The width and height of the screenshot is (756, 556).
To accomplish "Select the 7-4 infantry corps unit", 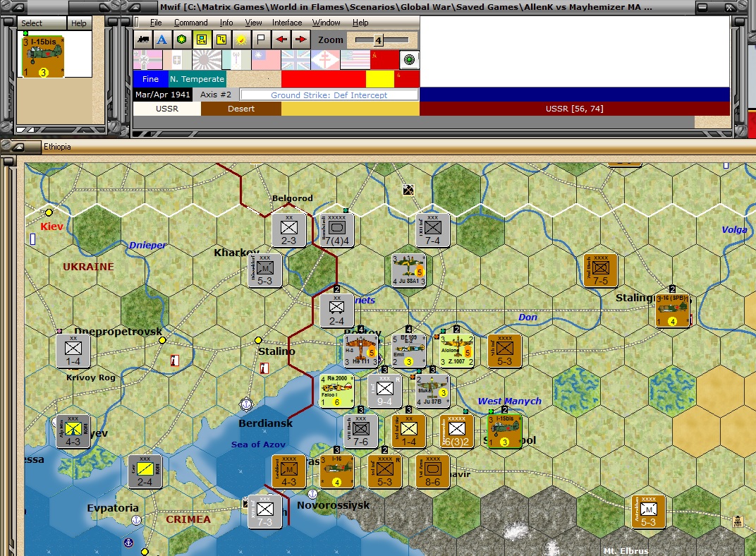I will (432, 230).
